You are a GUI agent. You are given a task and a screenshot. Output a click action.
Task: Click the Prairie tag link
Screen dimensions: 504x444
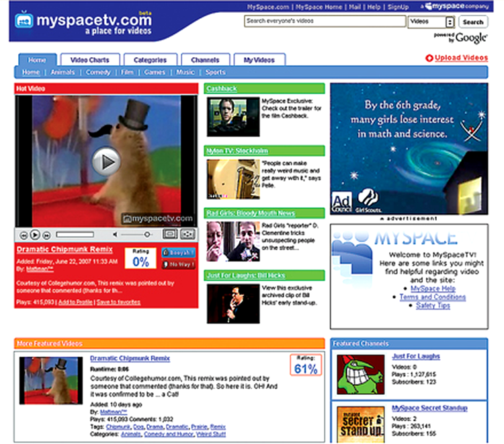pos(200,427)
